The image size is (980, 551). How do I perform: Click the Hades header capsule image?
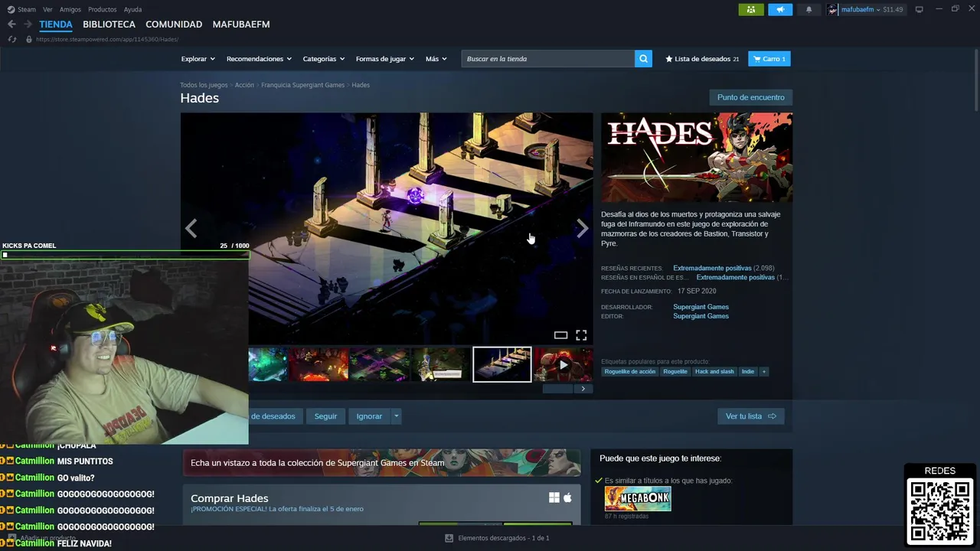pyautogui.click(x=697, y=158)
